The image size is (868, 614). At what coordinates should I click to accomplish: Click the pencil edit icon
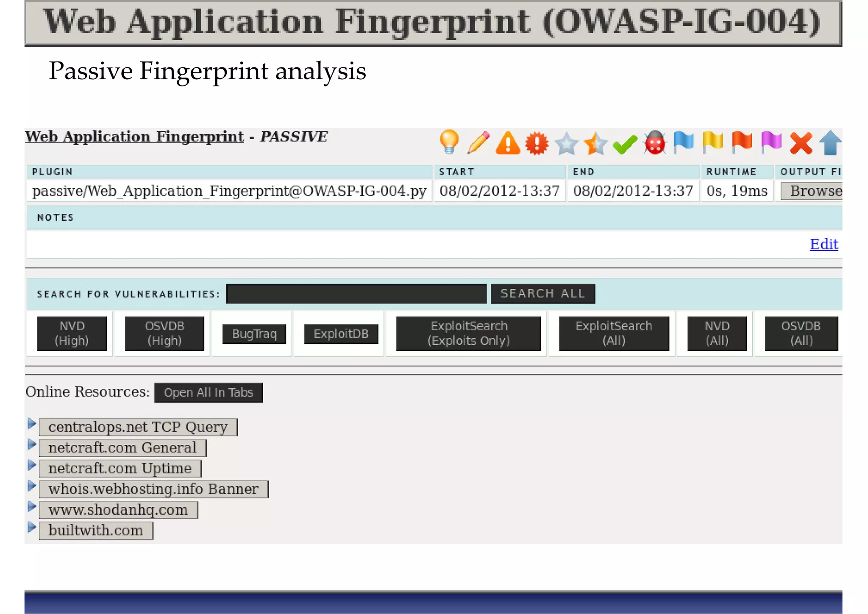coord(478,142)
